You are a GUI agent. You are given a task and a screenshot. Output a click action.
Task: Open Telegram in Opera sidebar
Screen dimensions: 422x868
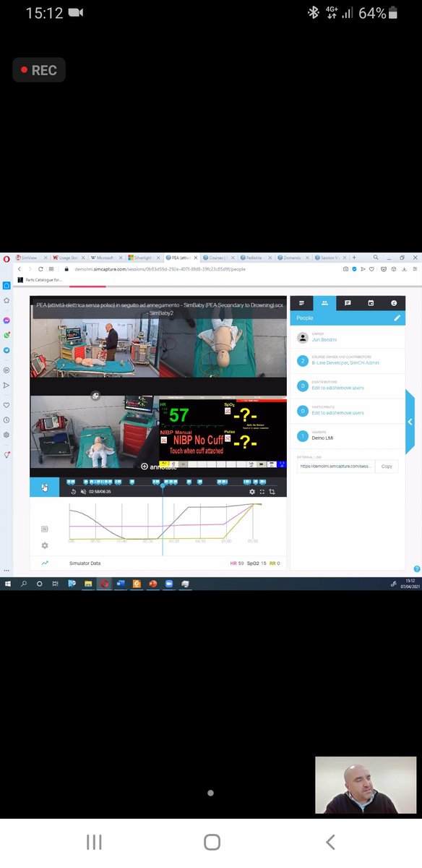point(7,350)
